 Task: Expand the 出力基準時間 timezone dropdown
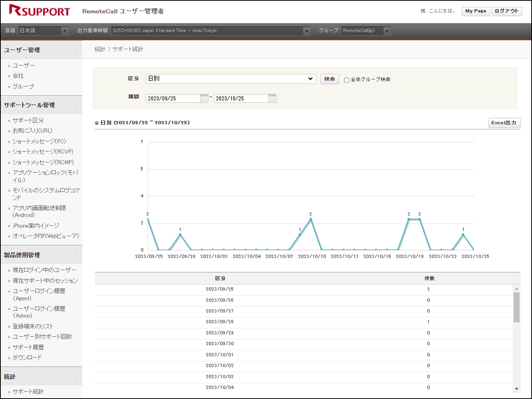click(x=211, y=31)
